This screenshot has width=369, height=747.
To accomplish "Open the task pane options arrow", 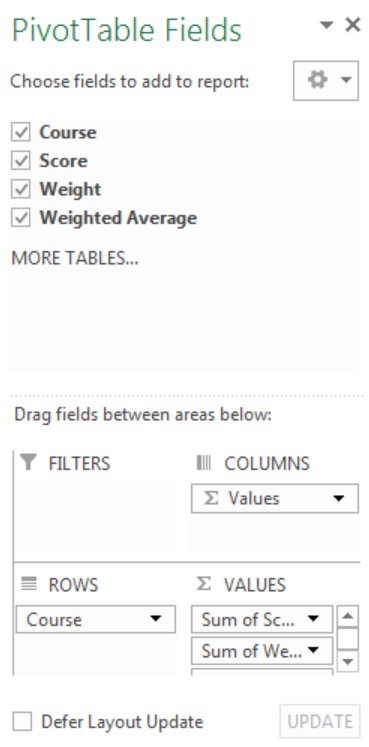I will tap(327, 25).
